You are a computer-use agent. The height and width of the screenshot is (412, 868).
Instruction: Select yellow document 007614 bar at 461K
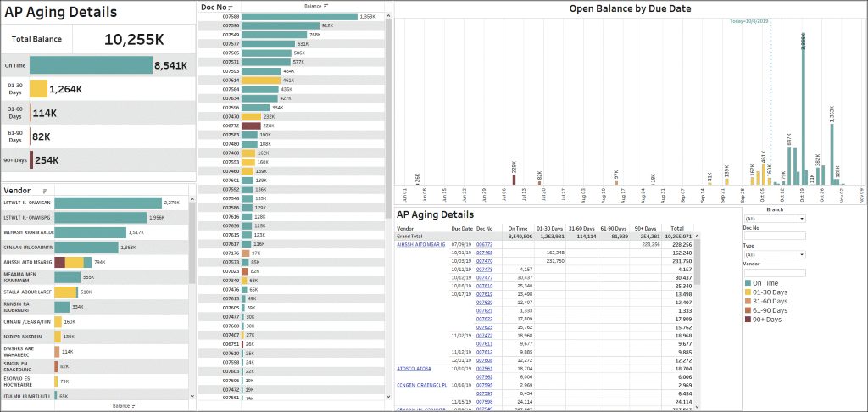click(x=261, y=81)
